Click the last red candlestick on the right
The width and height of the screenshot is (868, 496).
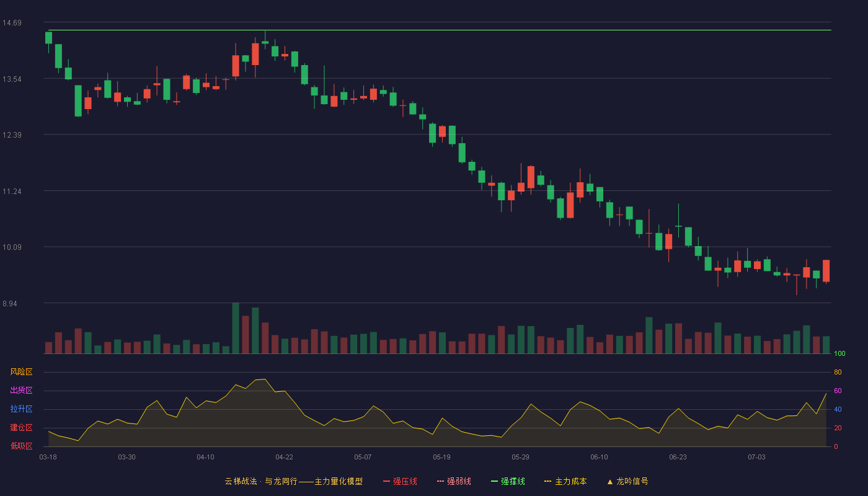826,271
